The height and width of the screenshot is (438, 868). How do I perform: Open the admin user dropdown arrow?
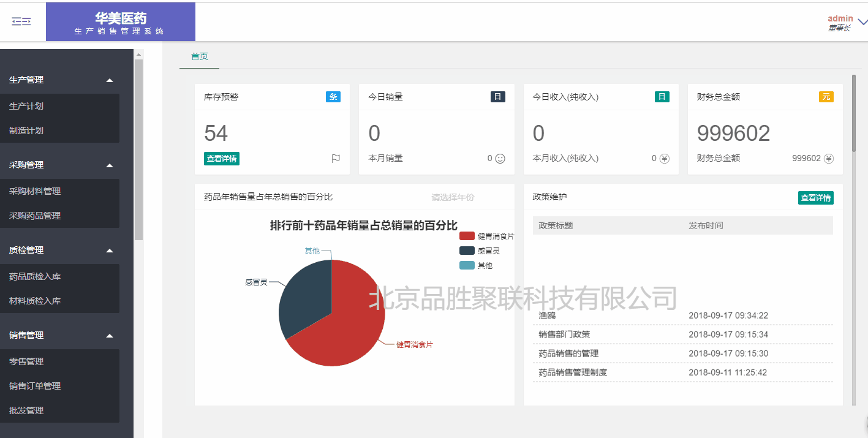coord(862,22)
